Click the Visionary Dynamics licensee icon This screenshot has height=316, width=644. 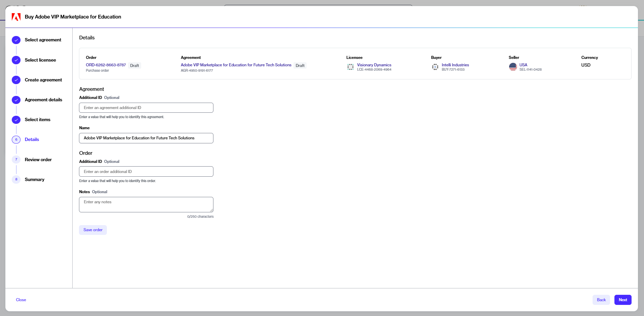tap(350, 67)
